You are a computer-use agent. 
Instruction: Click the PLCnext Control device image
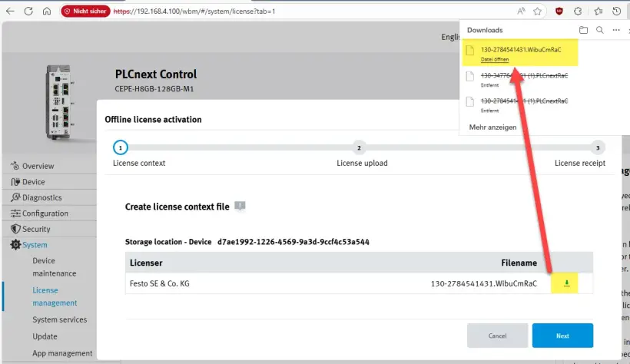pyautogui.click(x=60, y=103)
